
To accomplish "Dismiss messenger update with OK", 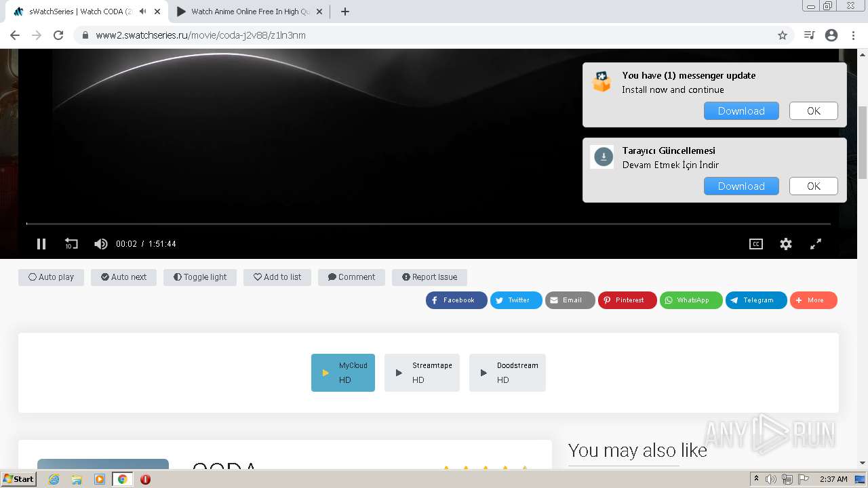I will coord(814,111).
